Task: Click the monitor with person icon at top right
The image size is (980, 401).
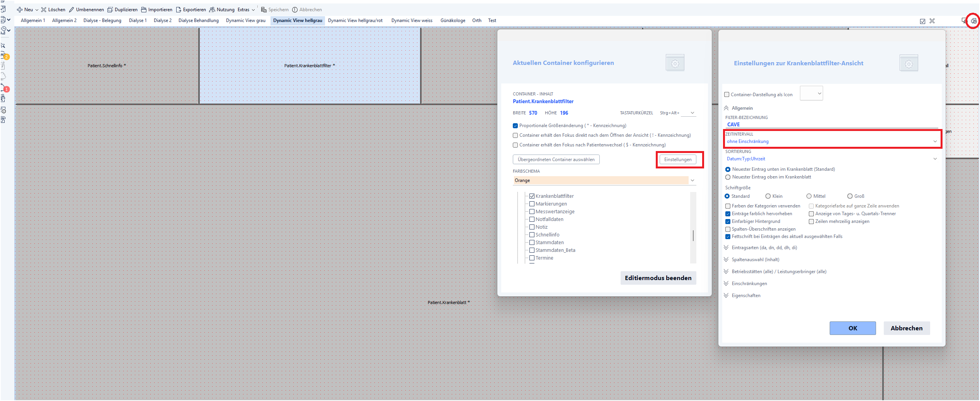Action: pos(964,20)
